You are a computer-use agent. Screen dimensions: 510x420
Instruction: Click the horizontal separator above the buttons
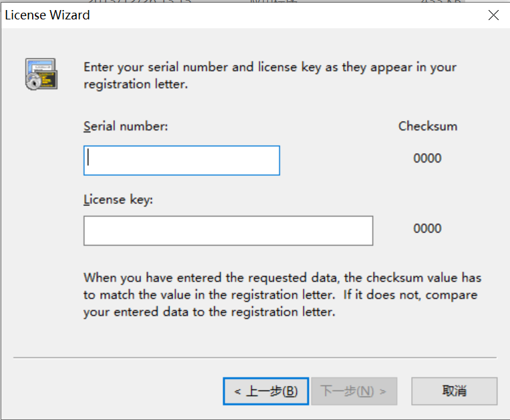[x=255, y=358]
